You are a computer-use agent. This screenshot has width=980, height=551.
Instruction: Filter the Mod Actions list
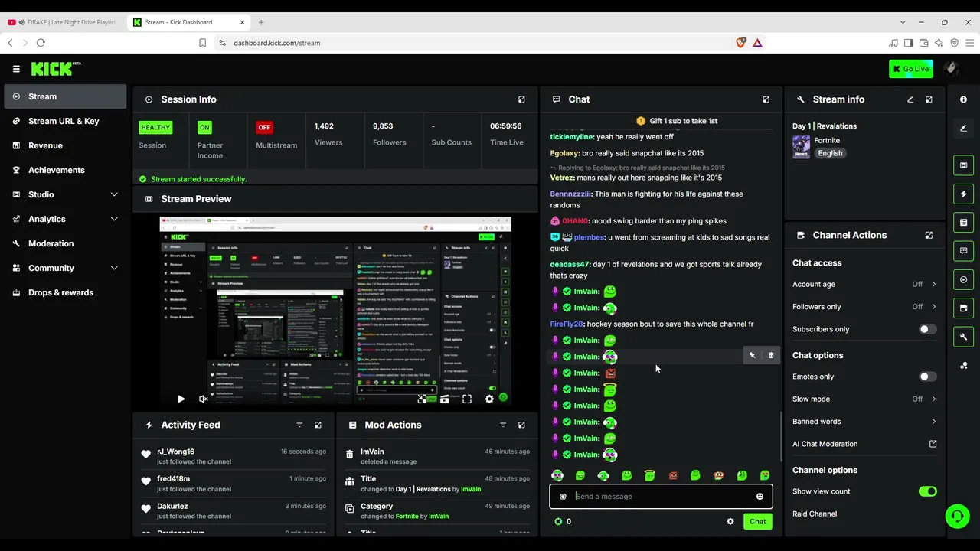point(503,425)
